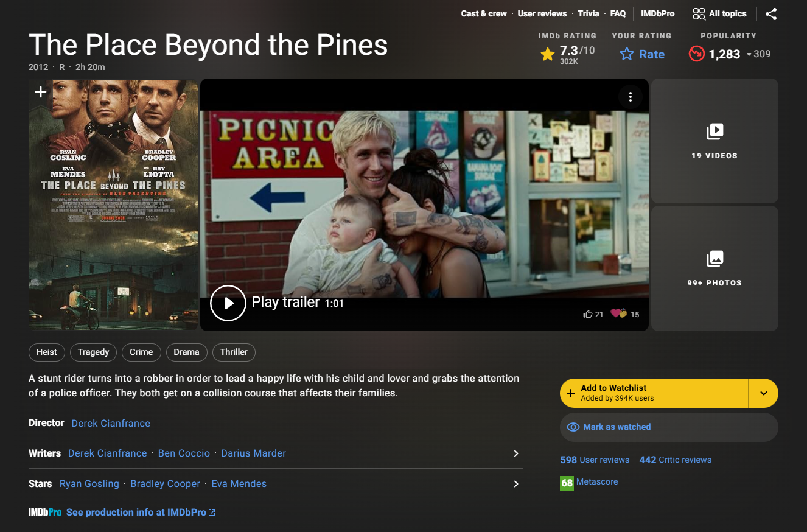The image size is (807, 532).
Task: Select the Crime genre chip
Action: coord(141,352)
